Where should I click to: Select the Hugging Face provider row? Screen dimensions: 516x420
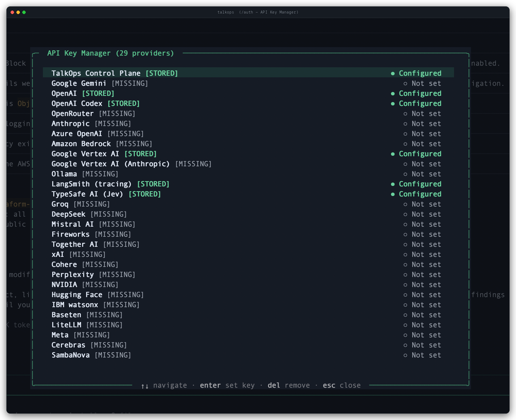pyautogui.click(x=248, y=294)
